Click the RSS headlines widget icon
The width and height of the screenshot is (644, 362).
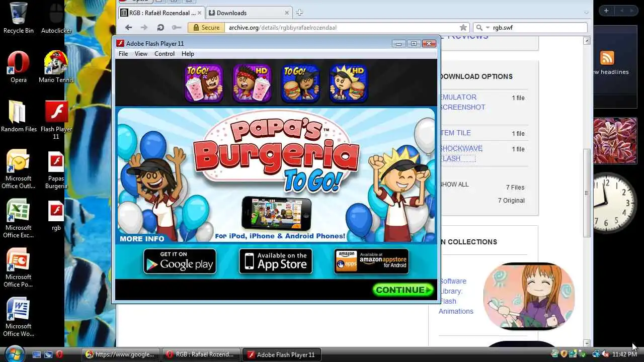click(607, 58)
